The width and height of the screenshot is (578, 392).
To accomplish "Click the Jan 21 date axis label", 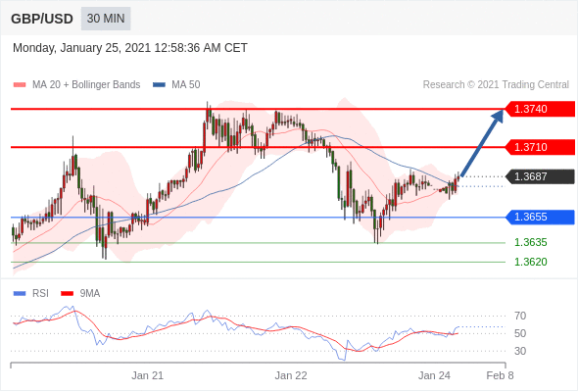I will (x=148, y=375).
